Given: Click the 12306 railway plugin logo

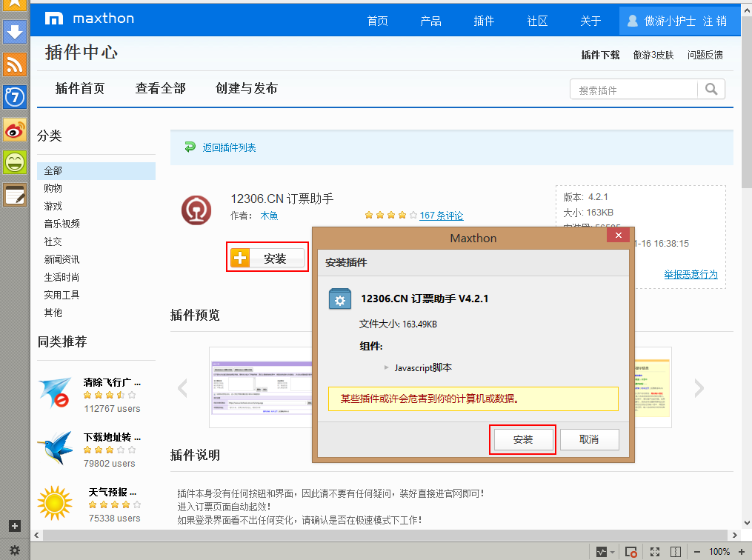Looking at the screenshot, I should coord(196,210).
